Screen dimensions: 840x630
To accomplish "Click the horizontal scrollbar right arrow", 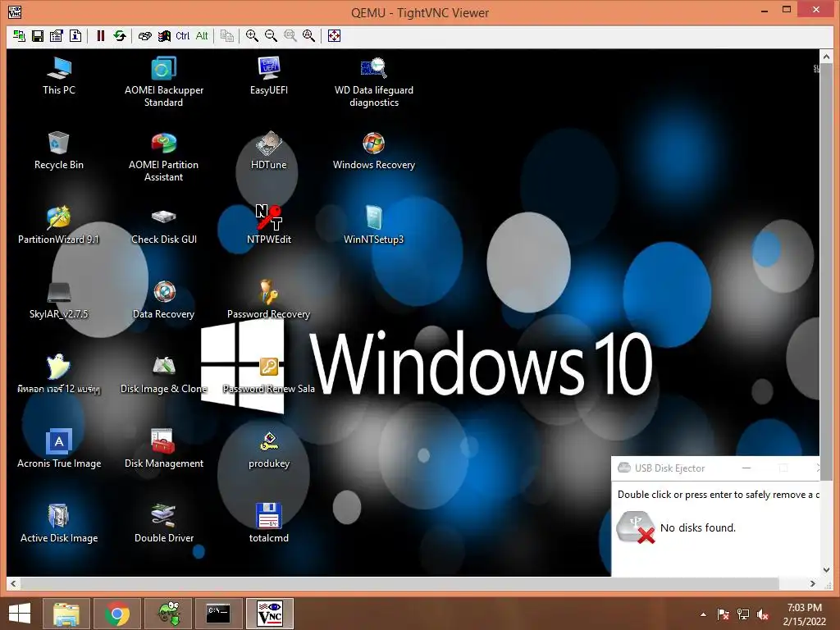I will (x=813, y=583).
